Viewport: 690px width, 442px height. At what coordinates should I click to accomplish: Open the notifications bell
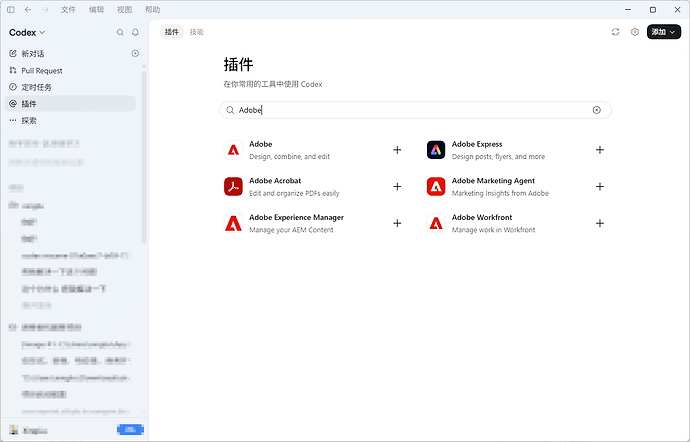click(x=136, y=33)
